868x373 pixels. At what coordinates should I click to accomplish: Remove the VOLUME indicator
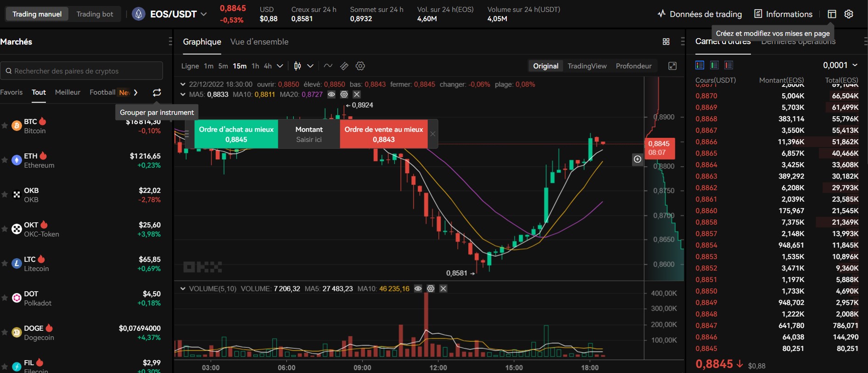coord(443,289)
